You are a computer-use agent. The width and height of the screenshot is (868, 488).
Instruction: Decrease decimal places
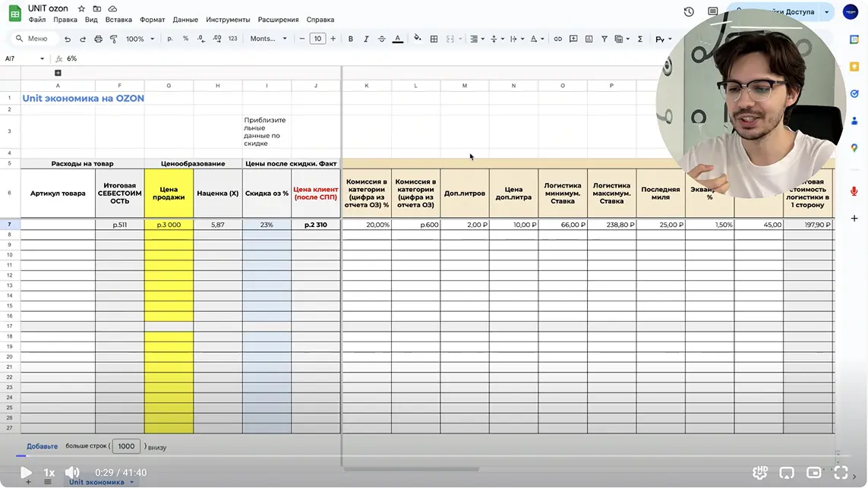201,39
